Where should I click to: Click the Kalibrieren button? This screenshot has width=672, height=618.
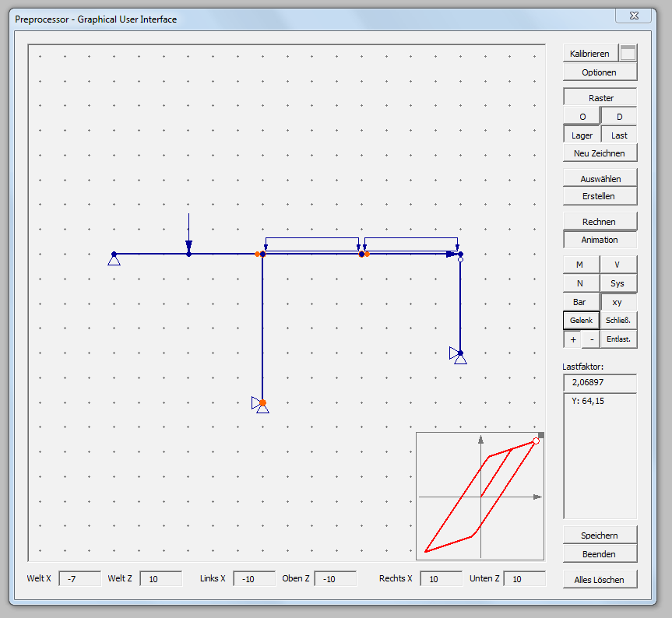point(589,54)
